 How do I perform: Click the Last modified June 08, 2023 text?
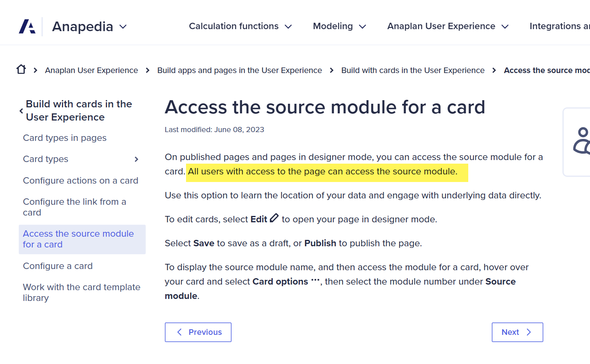pos(214,130)
